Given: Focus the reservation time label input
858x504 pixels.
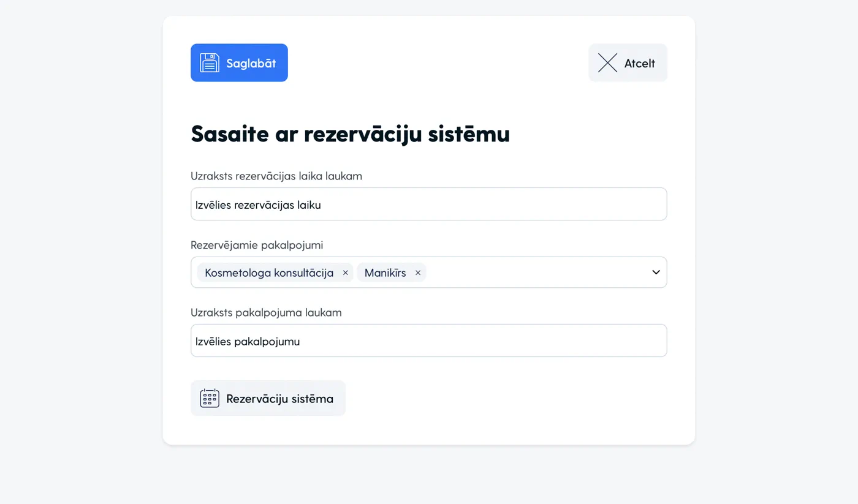Looking at the screenshot, I should pos(428,205).
